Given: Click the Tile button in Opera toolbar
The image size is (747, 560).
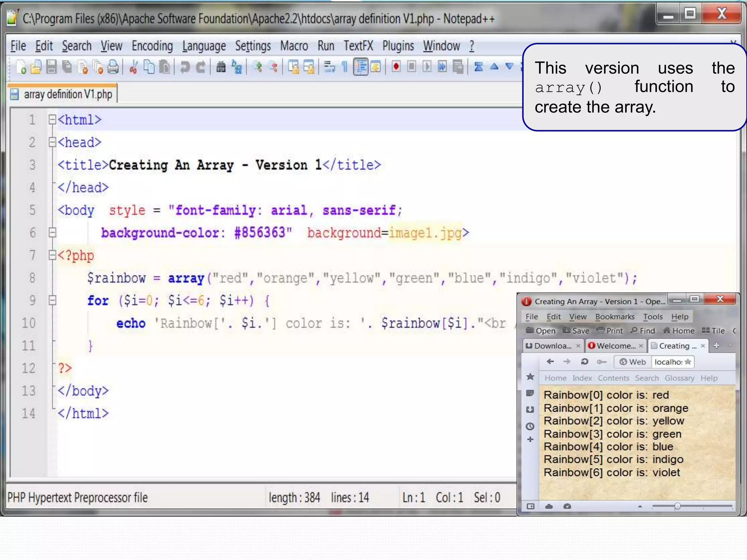Looking at the screenshot, I should [713, 331].
